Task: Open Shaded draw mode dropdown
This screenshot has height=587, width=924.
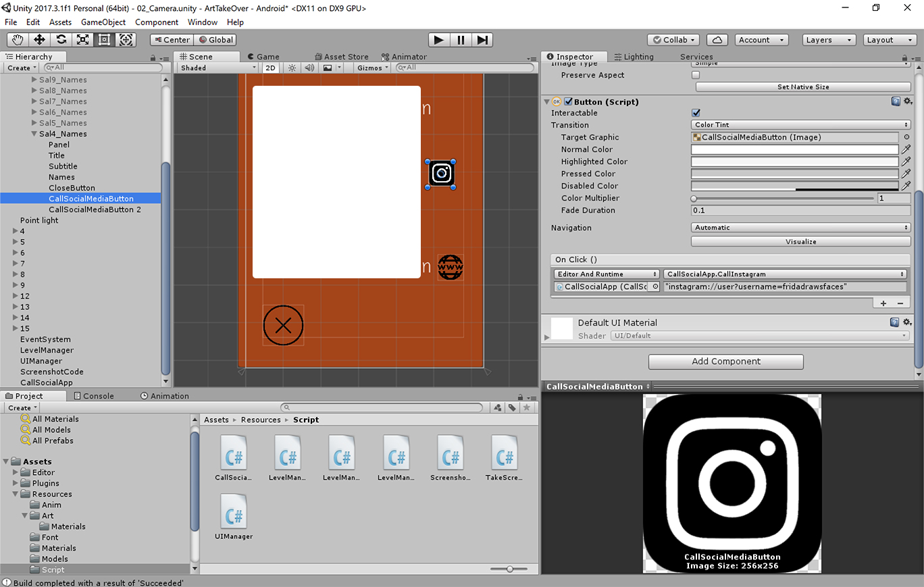Action: (218, 68)
